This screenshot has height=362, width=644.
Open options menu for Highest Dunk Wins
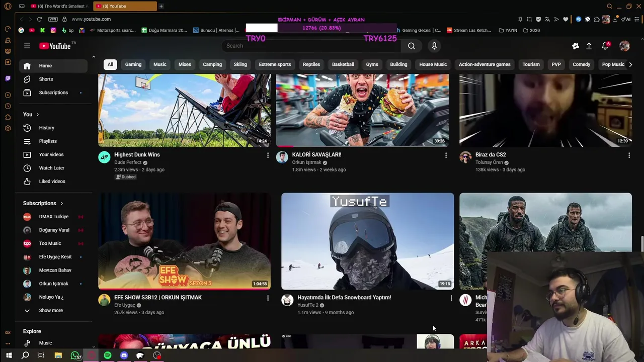point(268,155)
